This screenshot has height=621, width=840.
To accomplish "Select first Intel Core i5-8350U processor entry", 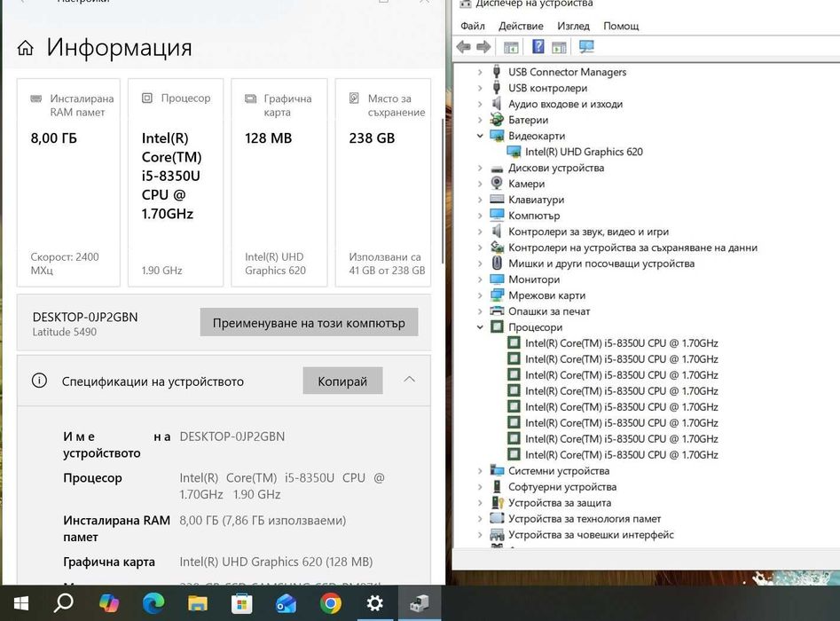I will (x=622, y=343).
